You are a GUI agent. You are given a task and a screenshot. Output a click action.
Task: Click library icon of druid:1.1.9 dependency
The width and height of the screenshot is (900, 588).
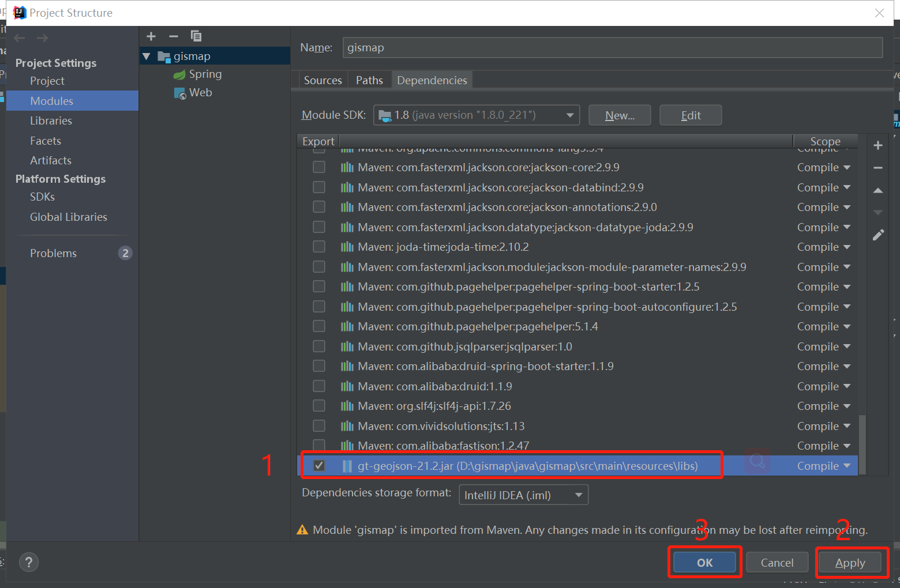pyautogui.click(x=347, y=386)
